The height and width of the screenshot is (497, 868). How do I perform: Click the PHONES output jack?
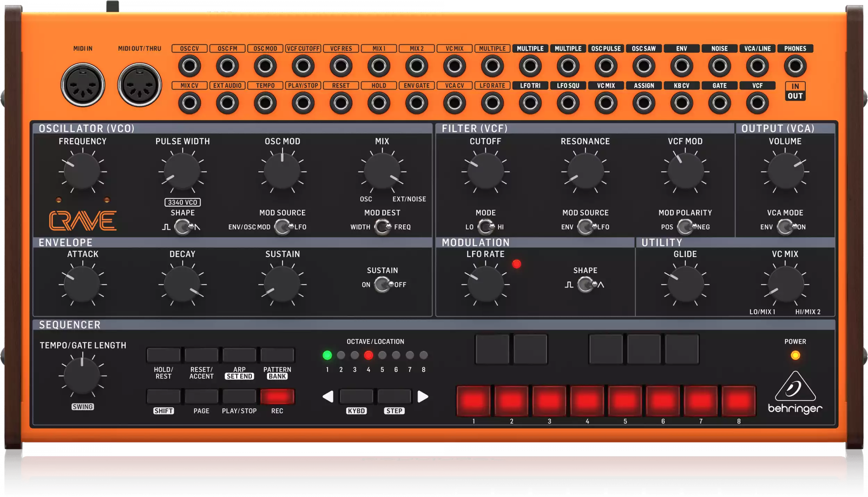[x=795, y=66]
